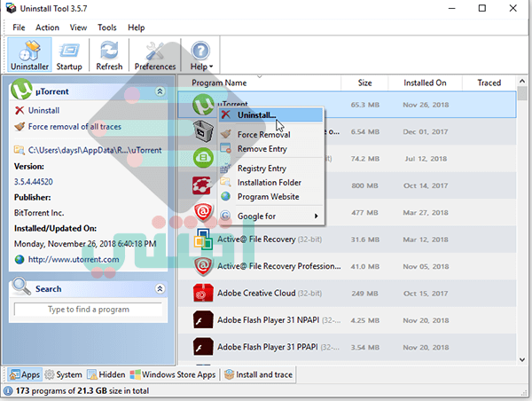The image size is (532, 401).
Task: Select Active@ File Recovery (32-bit) row
Action: [x=347, y=240]
